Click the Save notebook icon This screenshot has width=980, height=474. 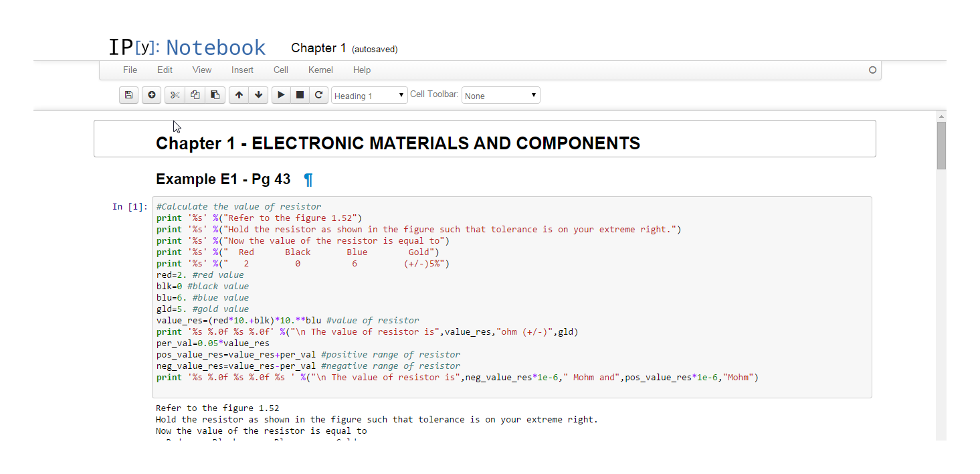point(128,95)
